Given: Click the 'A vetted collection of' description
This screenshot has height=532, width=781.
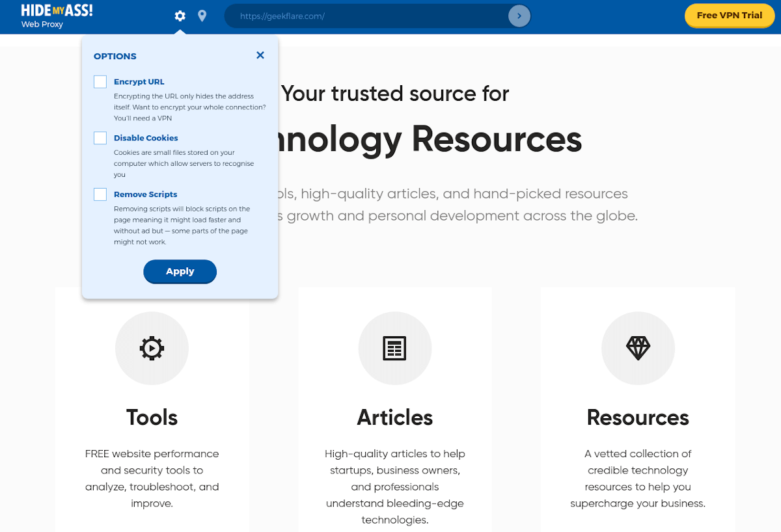Looking at the screenshot, I should click(x=638, y=479).
